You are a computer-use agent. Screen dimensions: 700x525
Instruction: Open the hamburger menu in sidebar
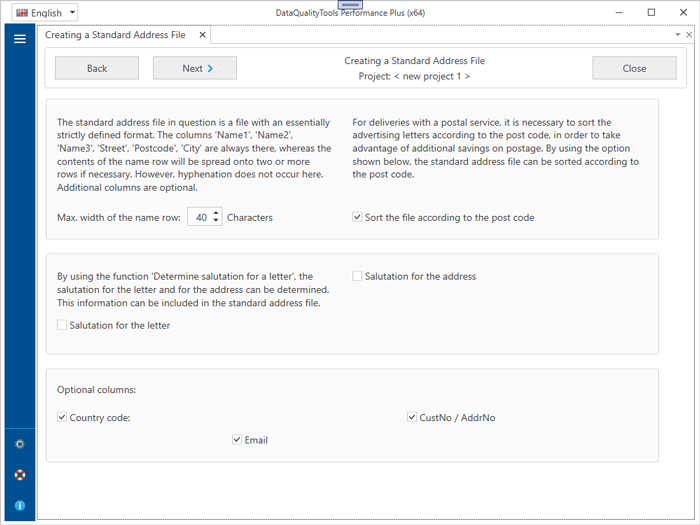(20, 39)
